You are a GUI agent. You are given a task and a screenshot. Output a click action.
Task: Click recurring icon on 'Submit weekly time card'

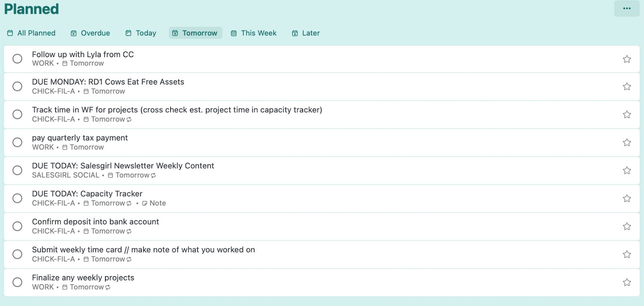click(129, 259)
